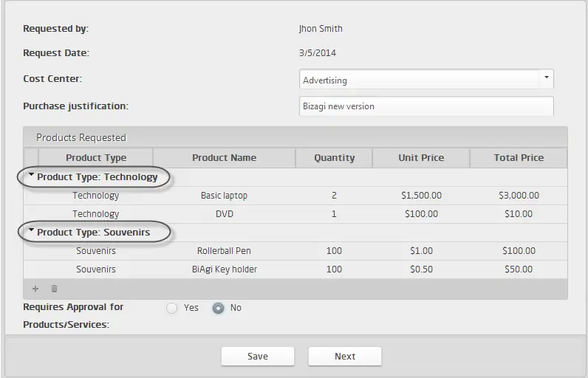The width and height of the screenshot is (588, 378).
Task: Sort by Quantity column header
Action: (334, 158)
